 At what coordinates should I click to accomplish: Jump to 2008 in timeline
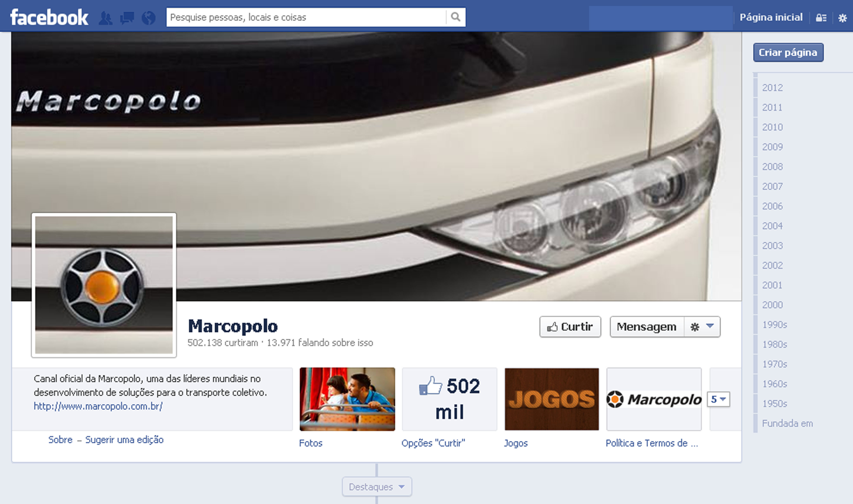coord(772,166)
